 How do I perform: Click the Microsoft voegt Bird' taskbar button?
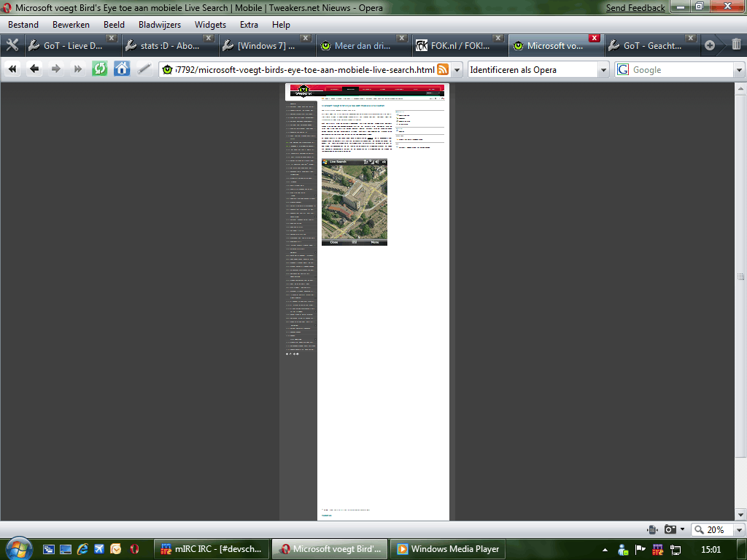click(x=330, y=549)
